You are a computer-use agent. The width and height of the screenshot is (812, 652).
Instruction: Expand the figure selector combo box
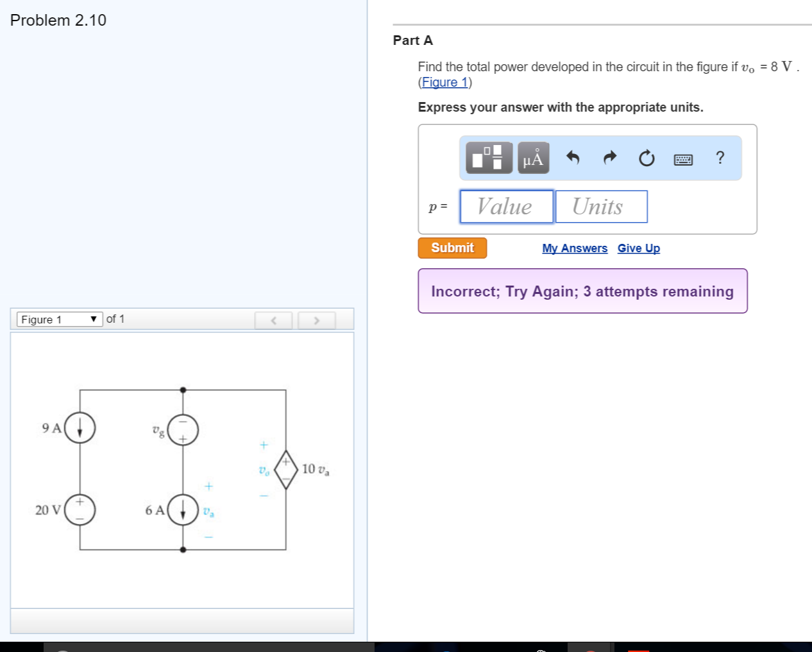tap(58, 319)
